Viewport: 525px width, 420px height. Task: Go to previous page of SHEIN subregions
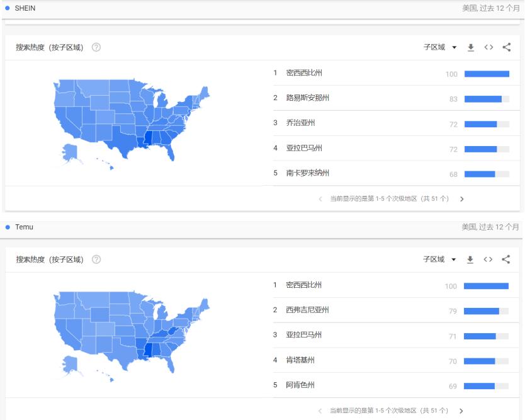(x=320, y=199)
